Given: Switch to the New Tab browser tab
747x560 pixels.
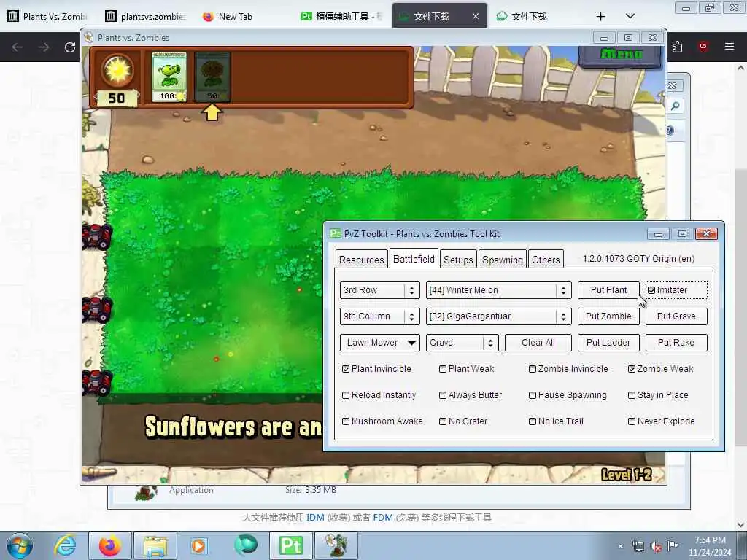Looking at the screenshot, I should [x=236, y=17].
